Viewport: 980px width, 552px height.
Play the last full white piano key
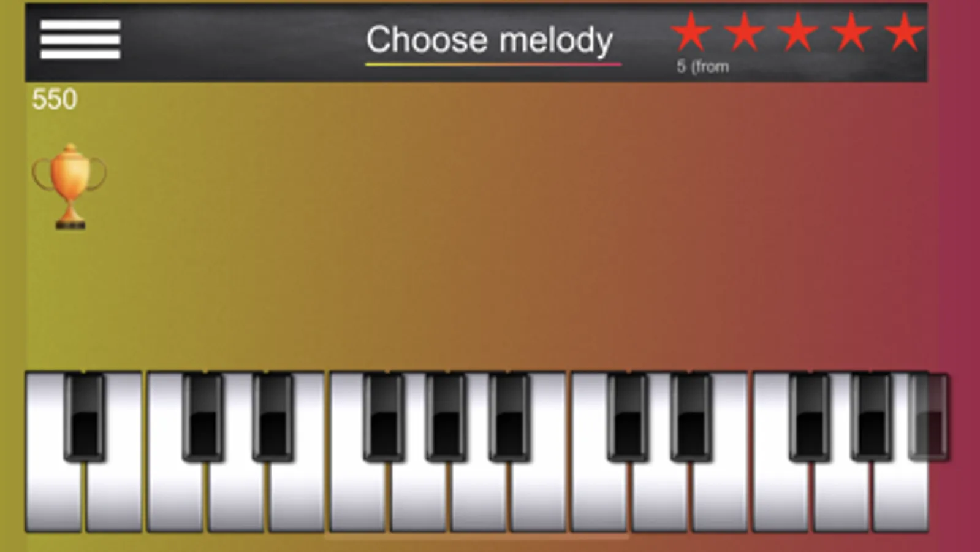point(900,497)
